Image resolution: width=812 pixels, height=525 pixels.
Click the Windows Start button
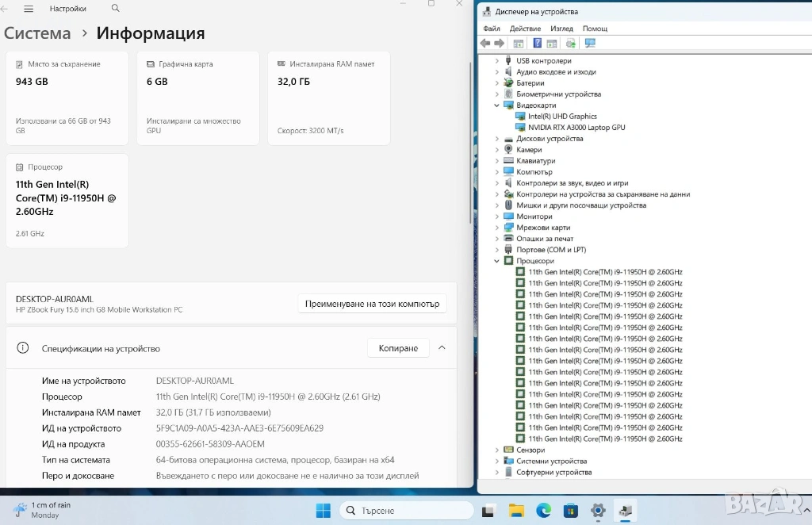pos(324,511)
